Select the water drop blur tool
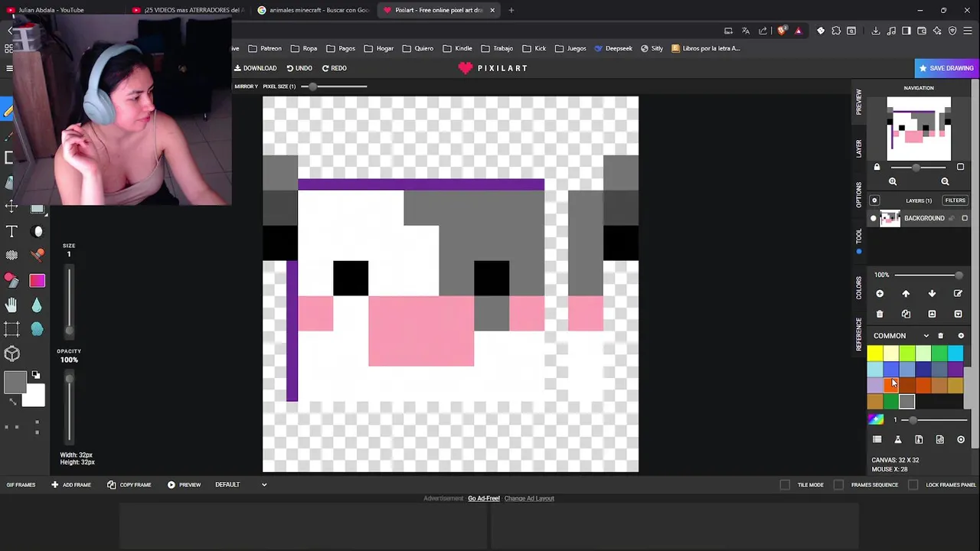The image size is (980, 551). click(38, 305)
